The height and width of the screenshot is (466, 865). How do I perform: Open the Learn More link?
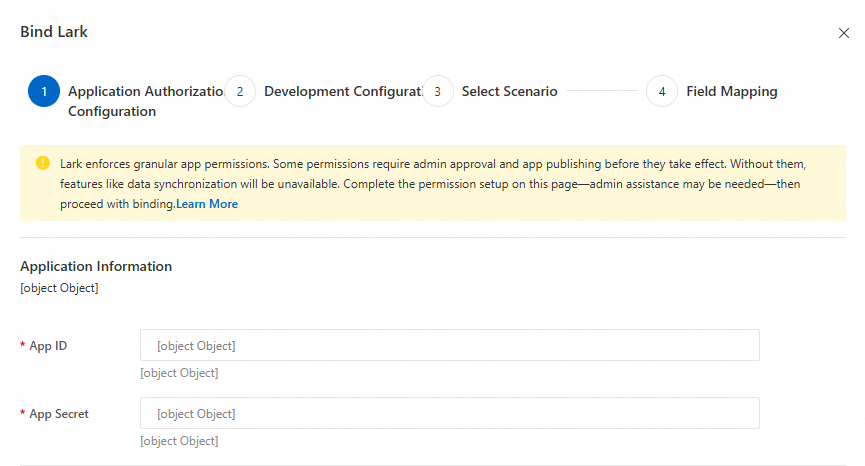207,204
